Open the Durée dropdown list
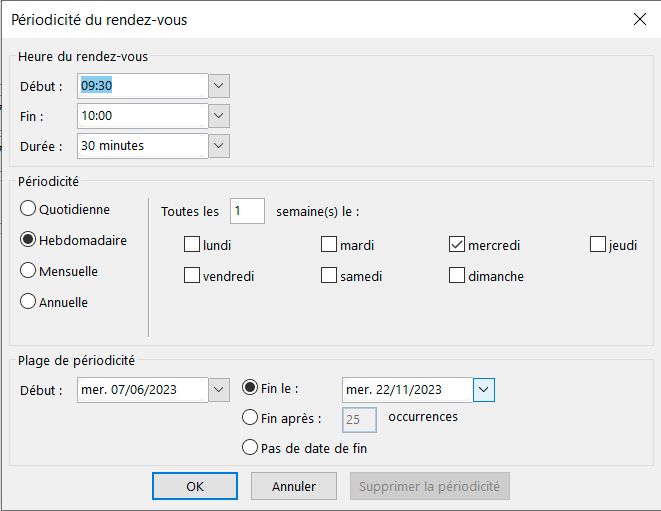Screen dimensions: 661x511 click(x=219, y=146)
